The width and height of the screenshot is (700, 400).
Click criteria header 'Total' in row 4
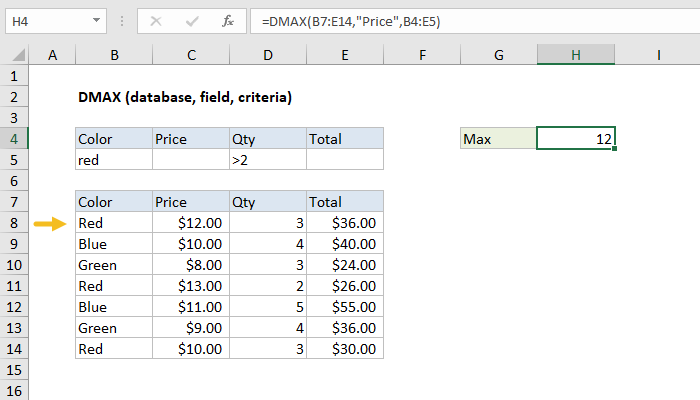point(345,139)
